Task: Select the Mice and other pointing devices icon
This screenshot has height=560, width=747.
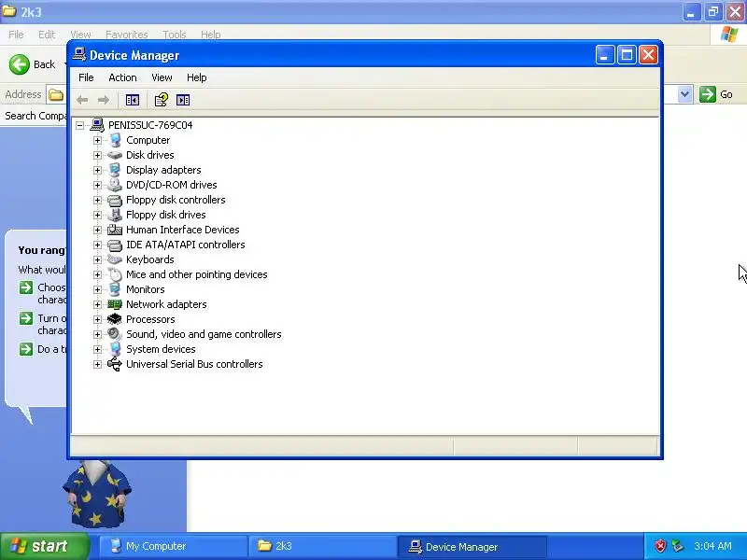Action: tap(115, 274)
